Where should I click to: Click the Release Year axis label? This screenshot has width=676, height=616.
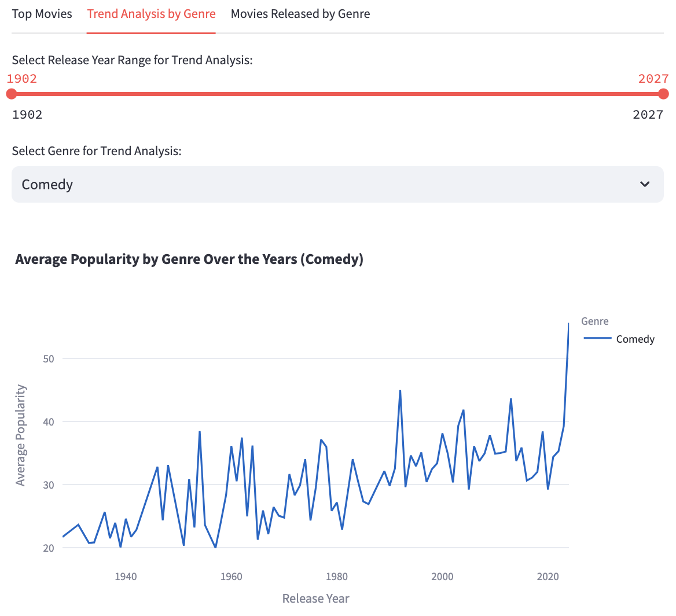[315, 598]
